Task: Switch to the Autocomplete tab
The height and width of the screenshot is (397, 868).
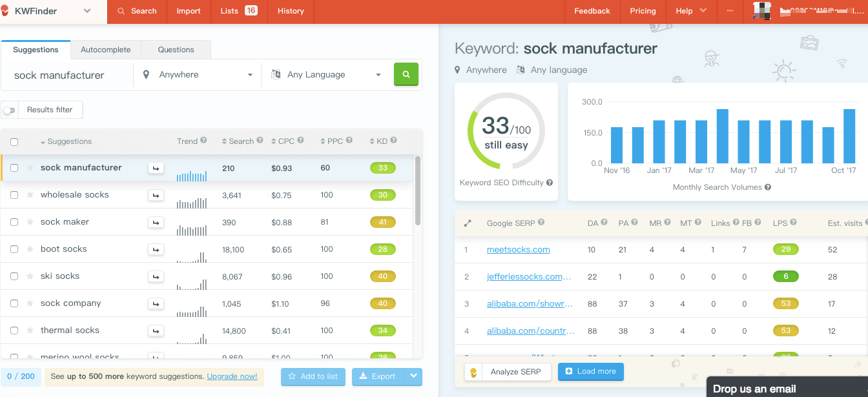Action: (105, 50)
